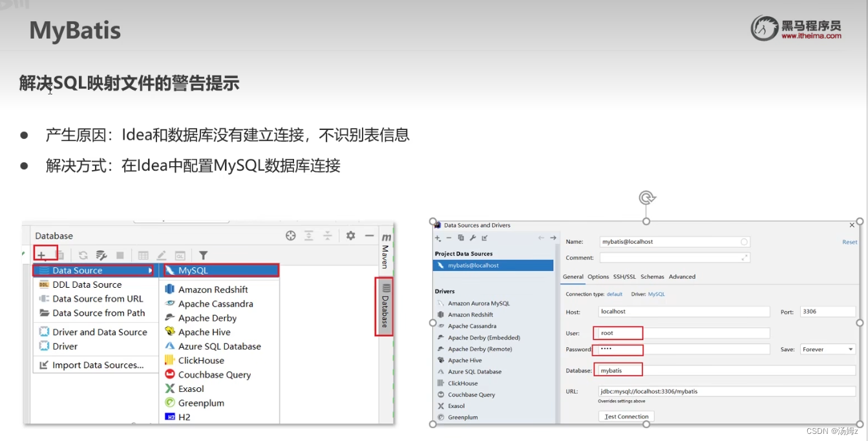Click the table editor grid icon
This screenshot has height=441, width=868.
(143, 255)
